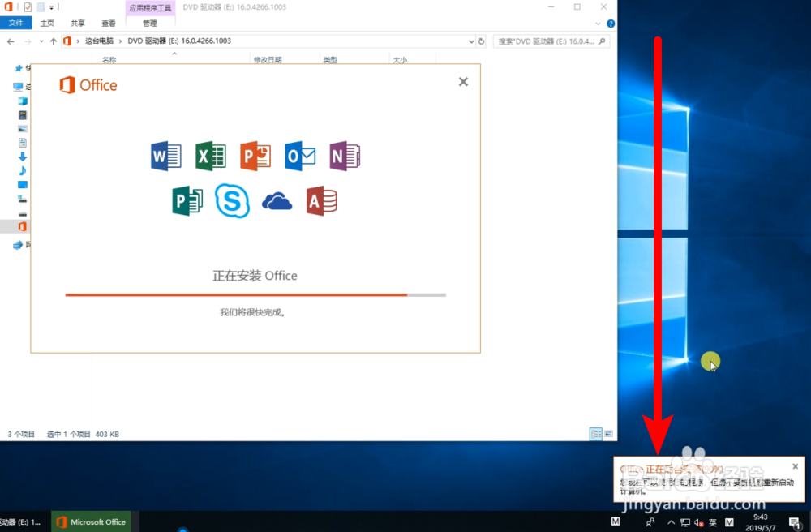
Task: Click inside the Explorer search box
Action: click(x=551, y=41)
